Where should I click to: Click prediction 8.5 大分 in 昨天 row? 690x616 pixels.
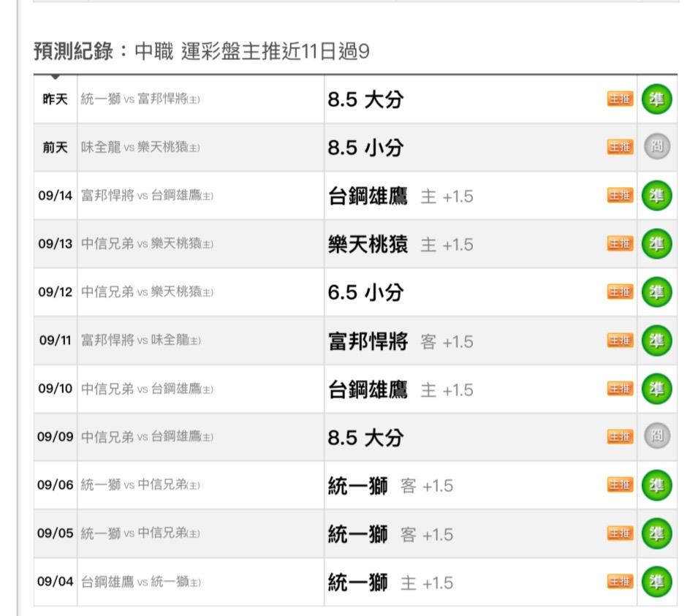pyautogui.click(x=365, y=99)
